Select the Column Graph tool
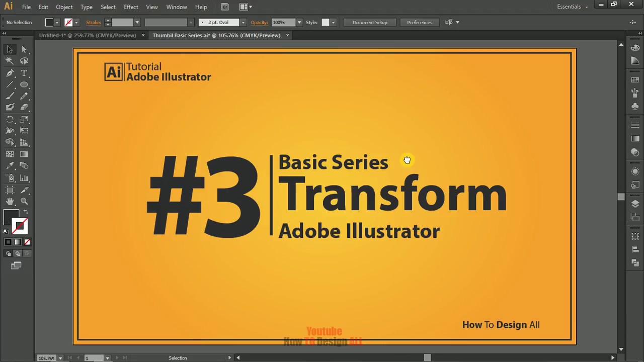644x362 pixels. [24, 178]
